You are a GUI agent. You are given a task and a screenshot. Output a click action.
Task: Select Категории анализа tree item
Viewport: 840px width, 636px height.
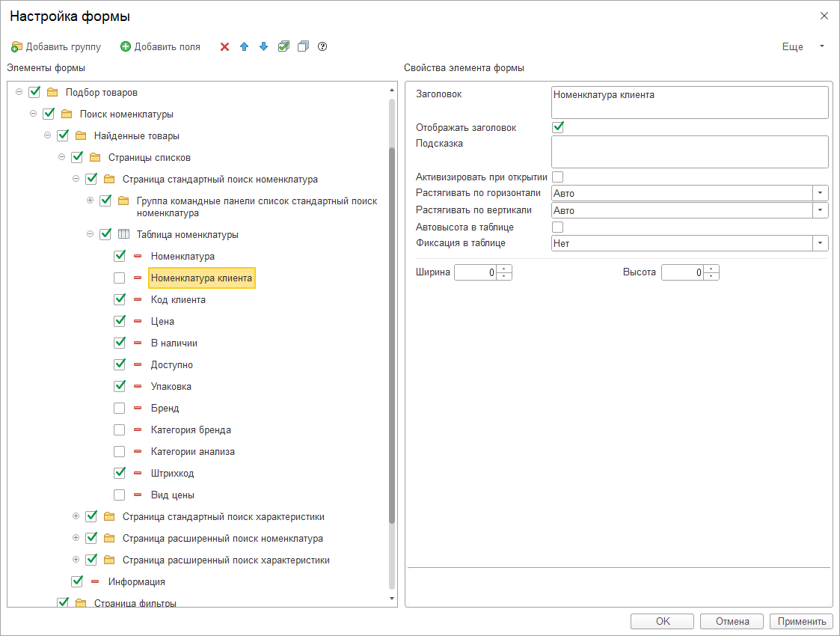click(x=193, y=452)
